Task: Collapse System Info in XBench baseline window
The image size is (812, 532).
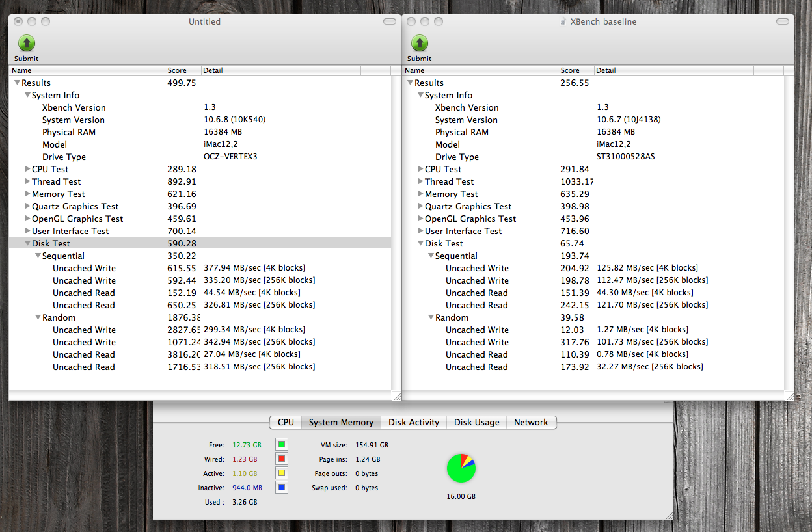Action: pyautogui.click(x=420, y=95)
